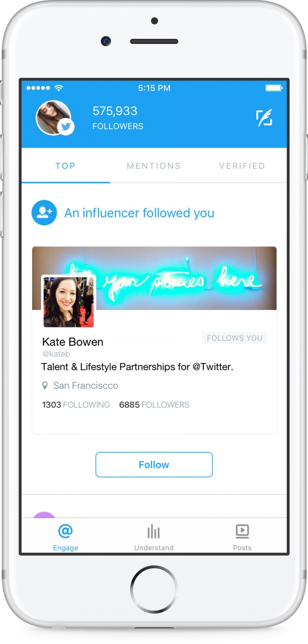This screenshot has height=644, width=308.
Task: Switch to the Mentions tab
Action: click(x=154, y=166)
